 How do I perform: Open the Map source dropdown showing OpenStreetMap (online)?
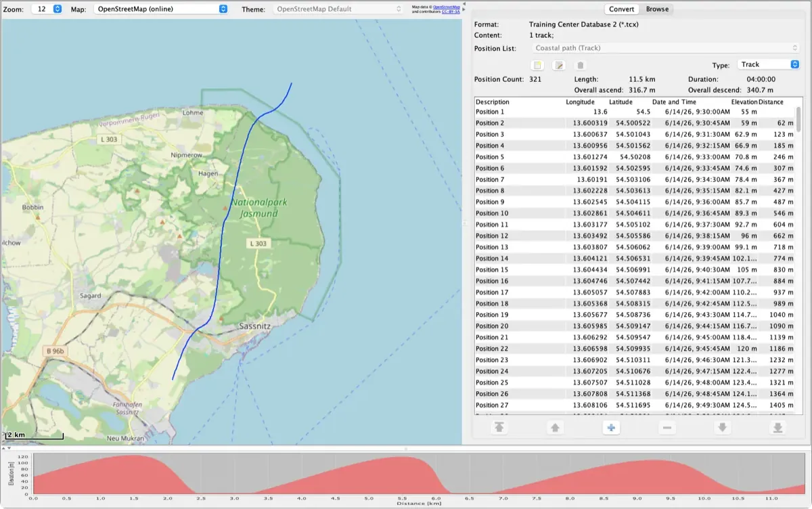point(160,9)
